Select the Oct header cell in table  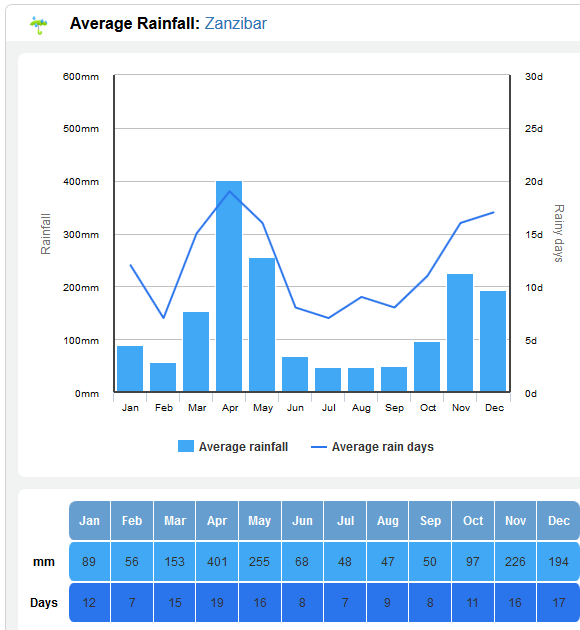tap(473, 520)
